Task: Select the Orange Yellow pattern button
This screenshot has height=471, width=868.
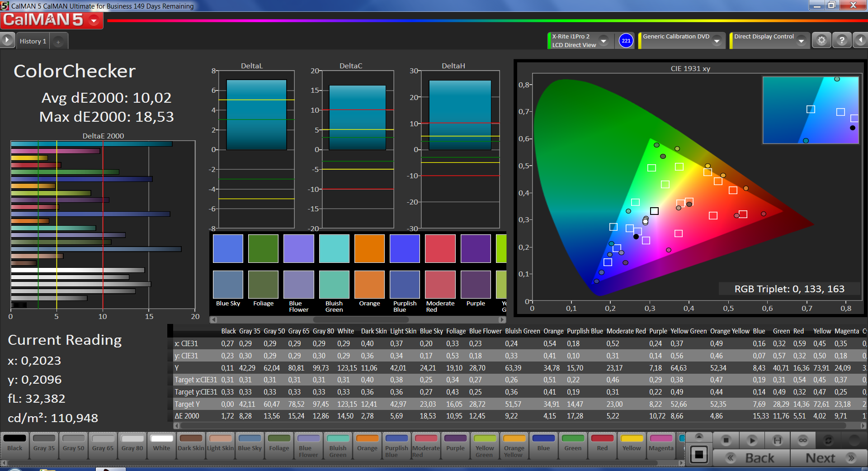Action: [x=514, y=446]
